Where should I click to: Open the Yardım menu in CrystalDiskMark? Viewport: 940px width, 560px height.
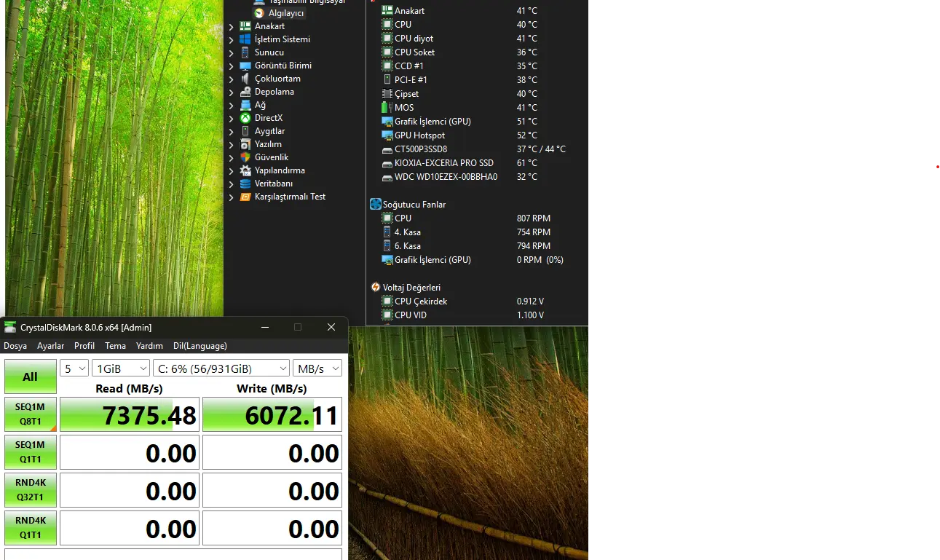[x=149, y=346]
